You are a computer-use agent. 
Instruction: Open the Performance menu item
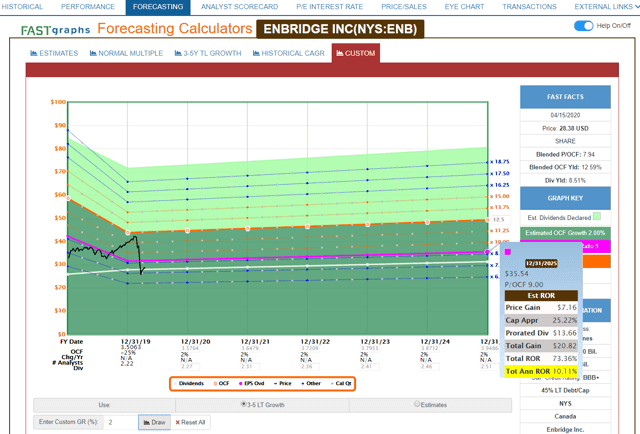(87, 6)
